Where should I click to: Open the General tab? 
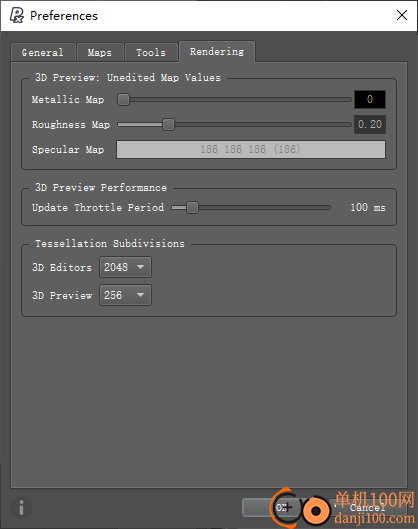[x=43, y=52]
